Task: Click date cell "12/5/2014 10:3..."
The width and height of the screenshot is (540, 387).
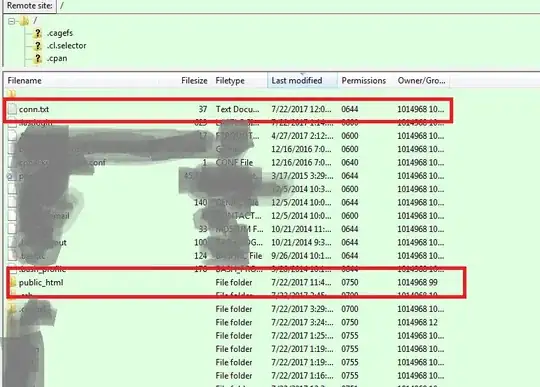Action: point(301,189)
